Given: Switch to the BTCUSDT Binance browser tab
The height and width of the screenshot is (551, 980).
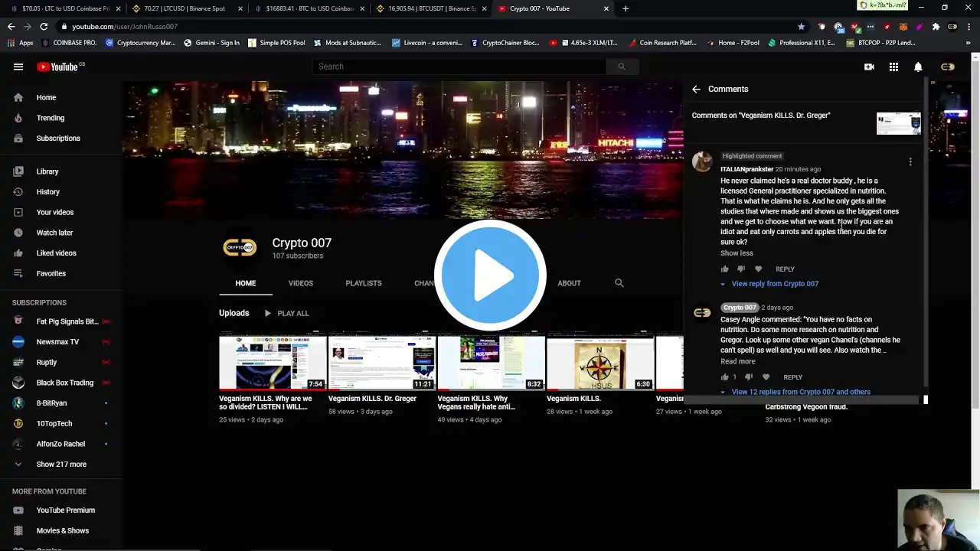Looking at the screenshot, I should tap(433, 8).
